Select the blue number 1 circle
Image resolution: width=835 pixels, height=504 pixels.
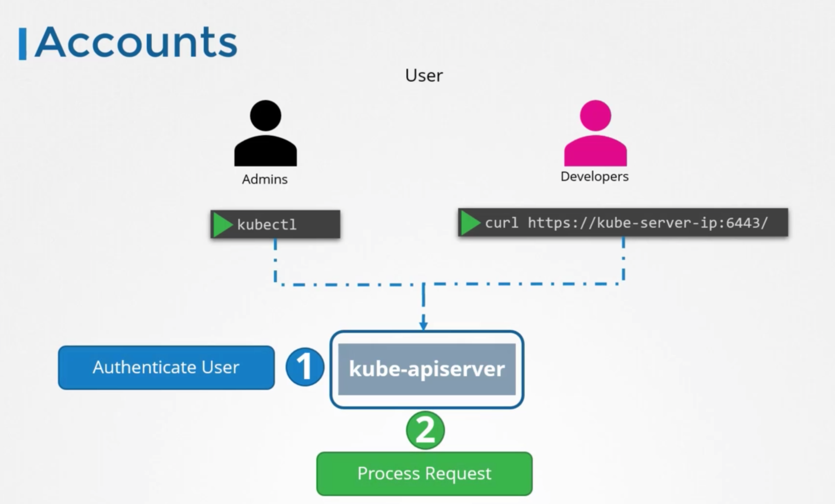click(305, 367)
